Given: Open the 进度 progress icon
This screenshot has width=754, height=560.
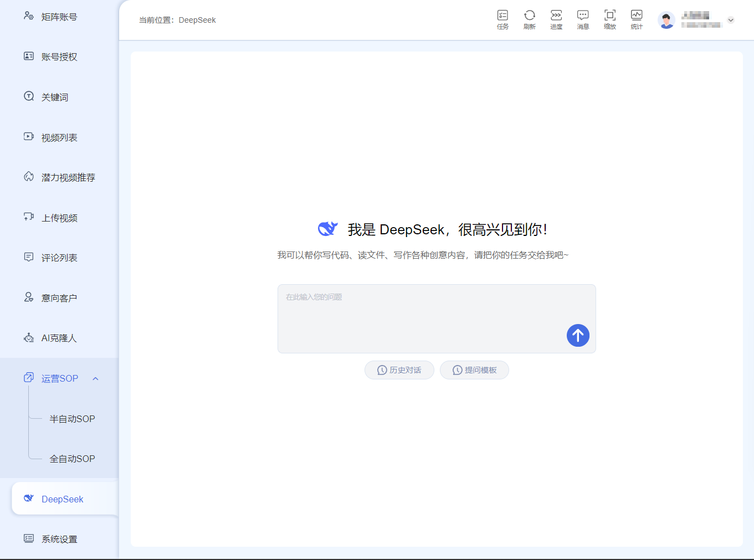Looking at the screenshot, I should [556, 19].
